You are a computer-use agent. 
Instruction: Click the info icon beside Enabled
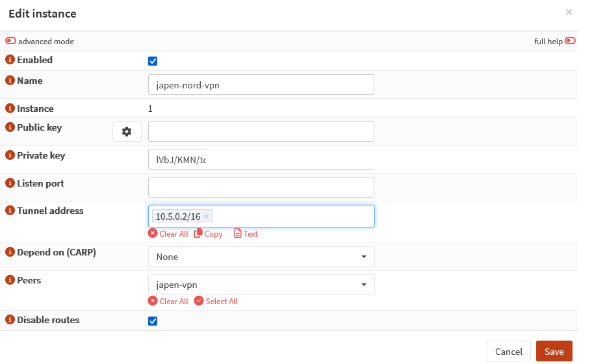[10, 60]
